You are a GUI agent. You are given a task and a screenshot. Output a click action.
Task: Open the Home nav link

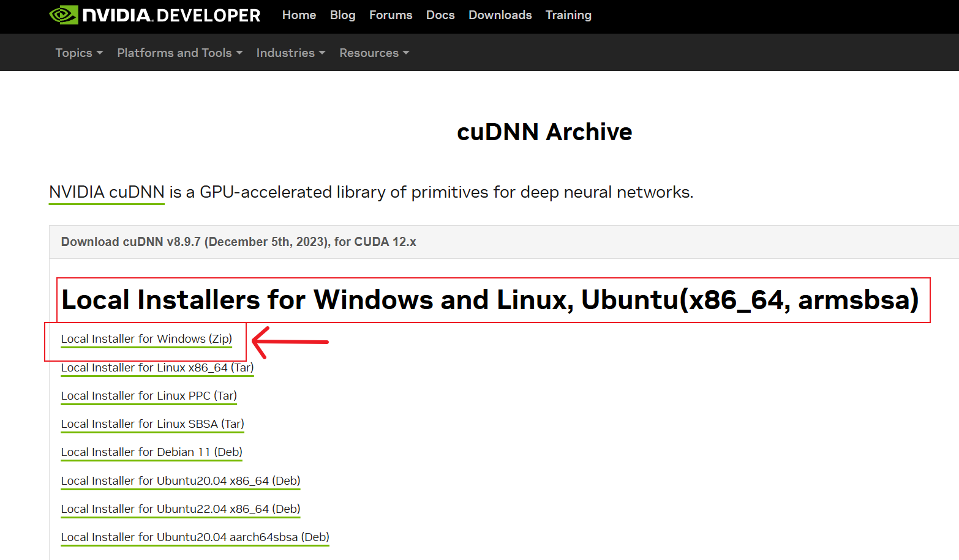[299, 15]
